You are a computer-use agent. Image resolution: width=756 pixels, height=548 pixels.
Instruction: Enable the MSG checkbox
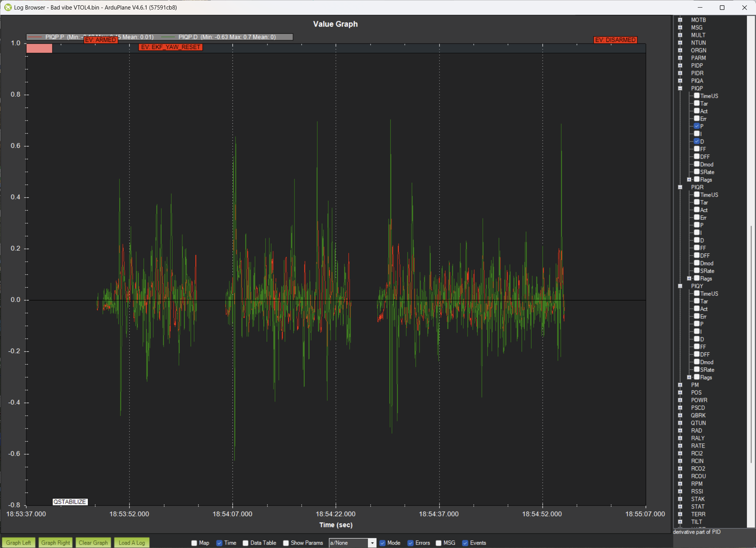(x=438, y=543)
